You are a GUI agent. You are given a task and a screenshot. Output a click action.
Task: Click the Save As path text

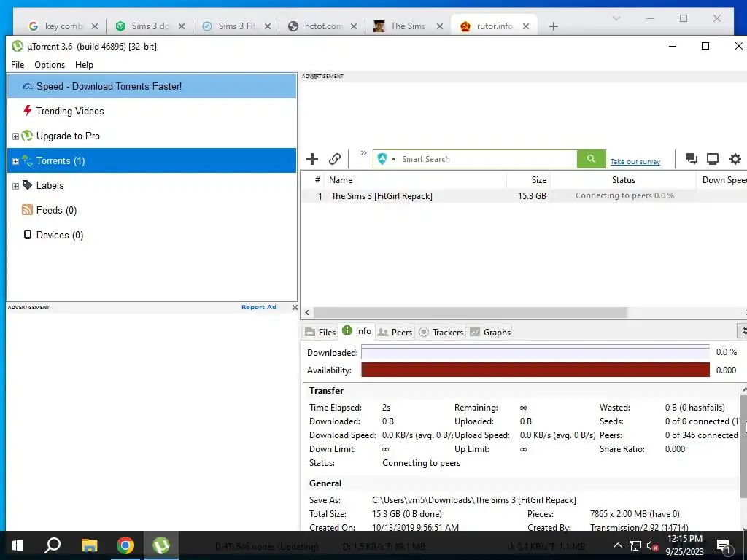474,500
